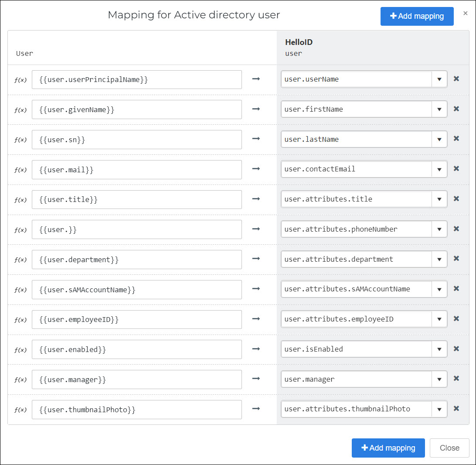
Task: Edit the {{user.department}} source field
Action: [x=136, y=260]
